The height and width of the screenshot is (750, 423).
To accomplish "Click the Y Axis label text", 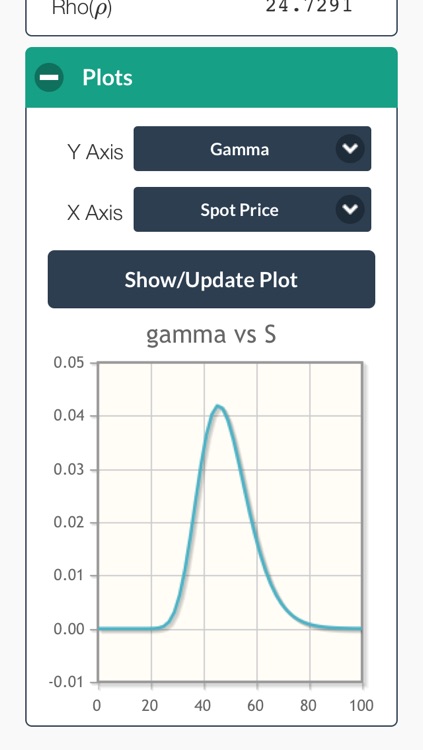I will coord(95,152).
